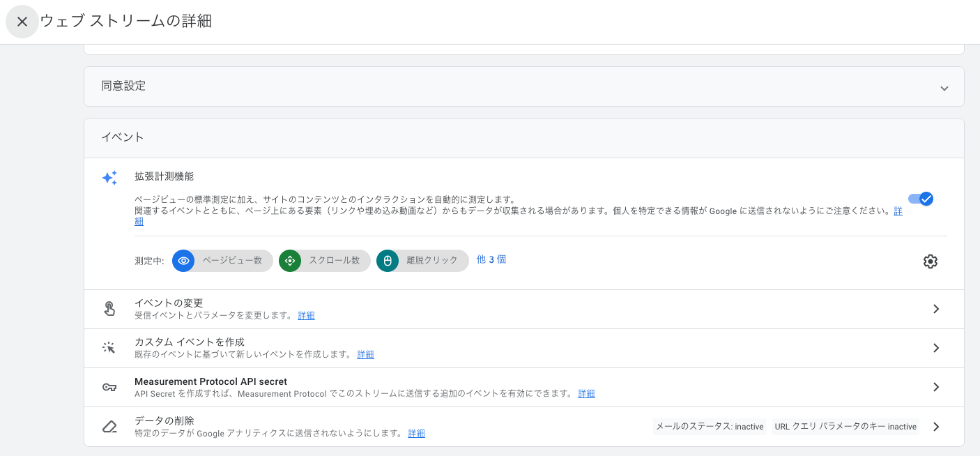
Task: Click the hand icon for イベントの変更
Action: (109, 309)
